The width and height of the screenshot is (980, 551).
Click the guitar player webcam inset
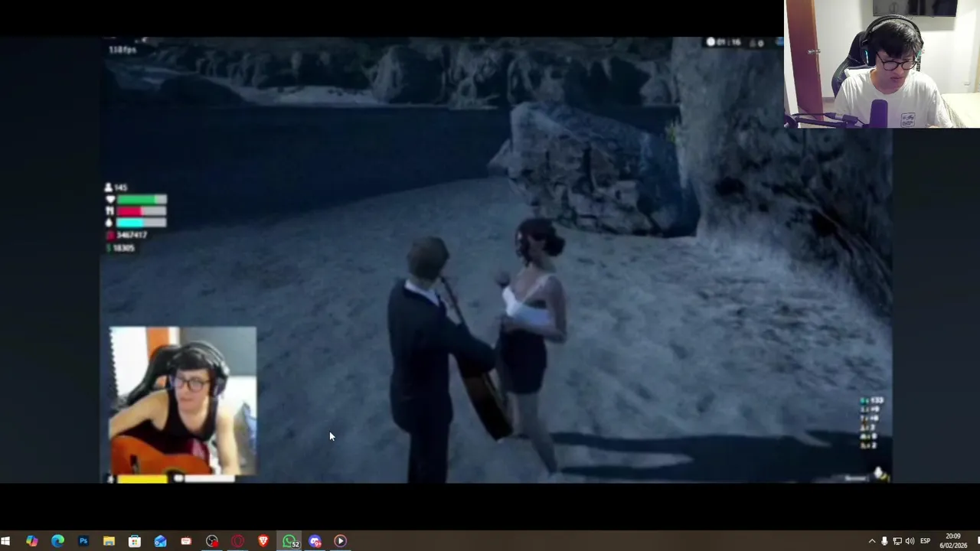coord(183,402)
